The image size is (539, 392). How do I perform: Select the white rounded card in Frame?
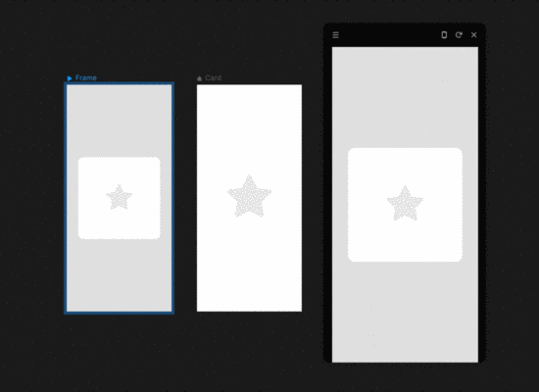(120, 198)
